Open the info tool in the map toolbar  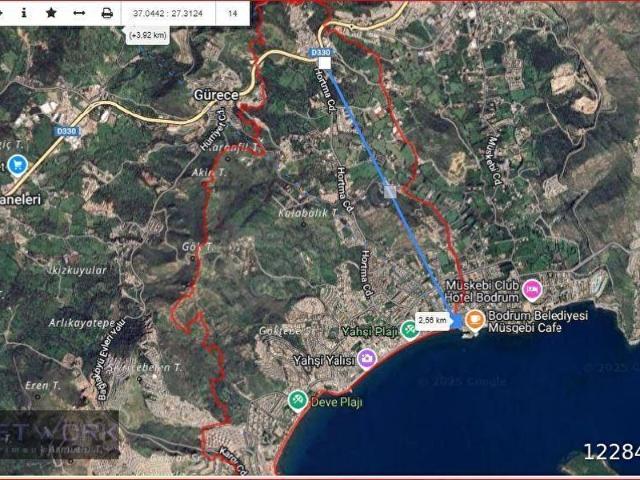pos(24,13)
